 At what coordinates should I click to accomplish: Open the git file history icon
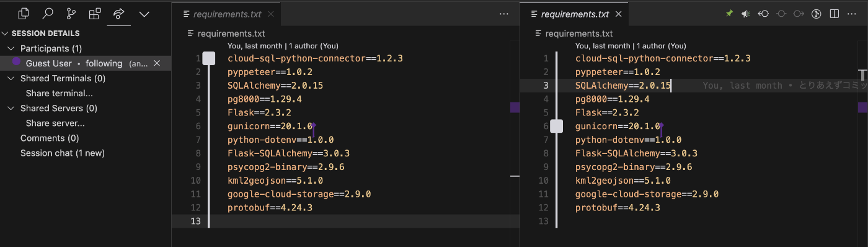tap(817, 14)
